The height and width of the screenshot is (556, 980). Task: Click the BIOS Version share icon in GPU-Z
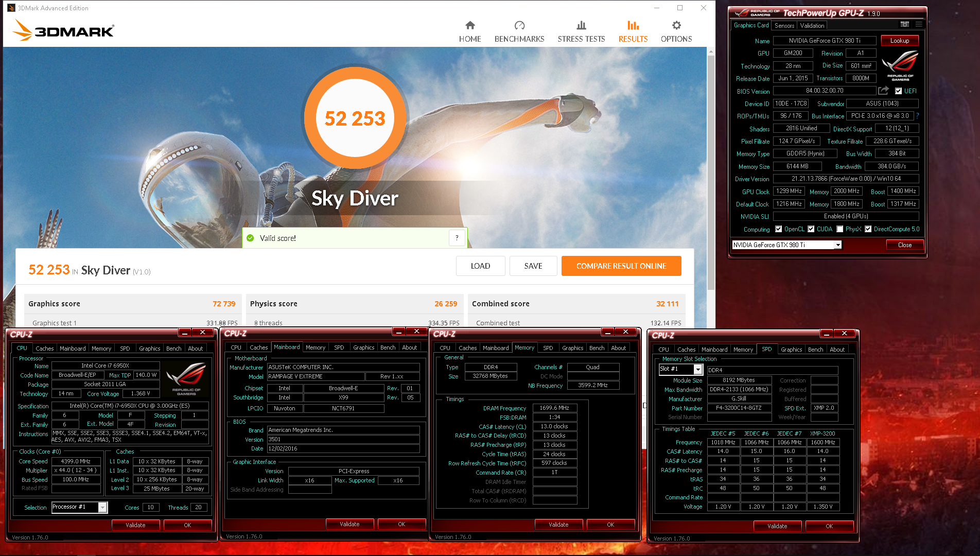point(883,91)
